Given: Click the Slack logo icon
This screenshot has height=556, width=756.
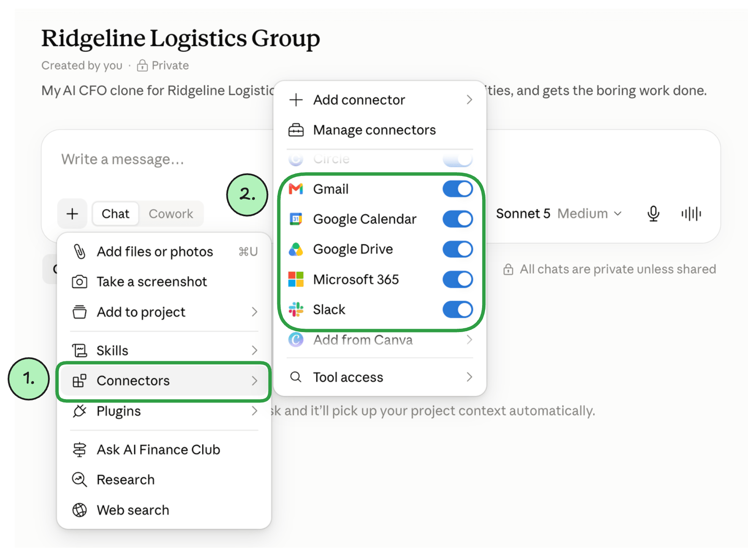Looking at the screenshot, I should pos(296,310).
